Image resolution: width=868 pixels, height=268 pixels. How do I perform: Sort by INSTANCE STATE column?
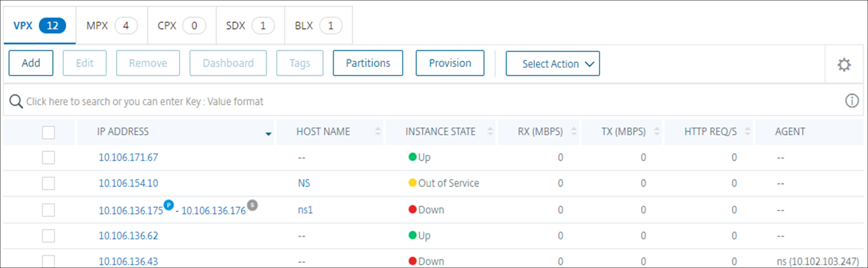(490, 131)
